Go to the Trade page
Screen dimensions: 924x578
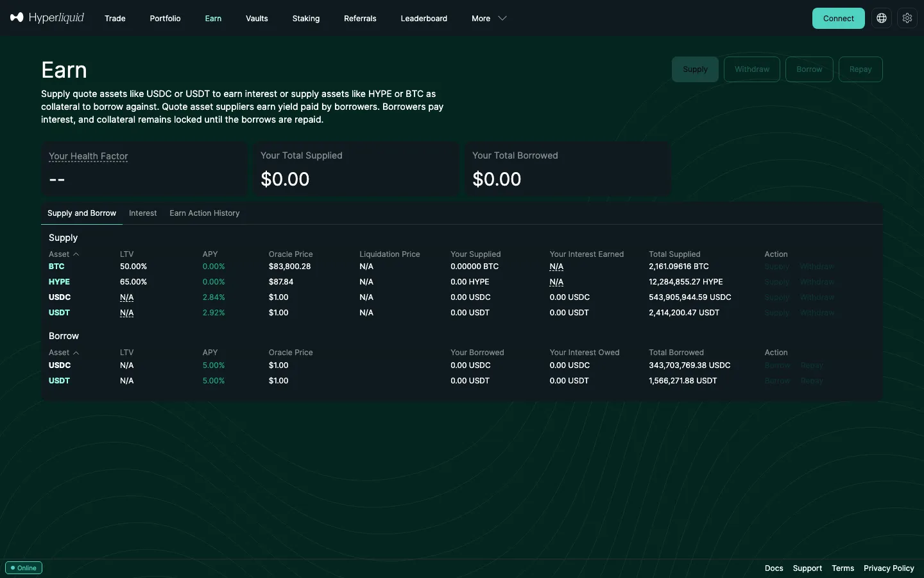click(x=115, y=19)
